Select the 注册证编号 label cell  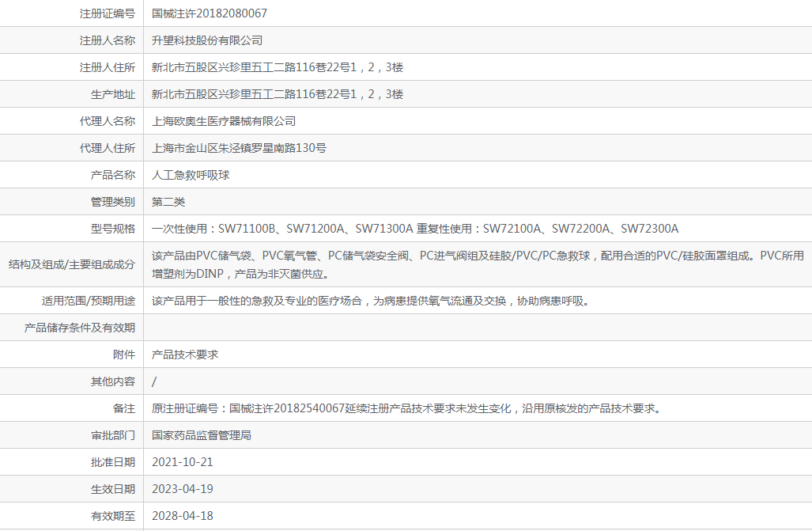(x=108, y=13)
